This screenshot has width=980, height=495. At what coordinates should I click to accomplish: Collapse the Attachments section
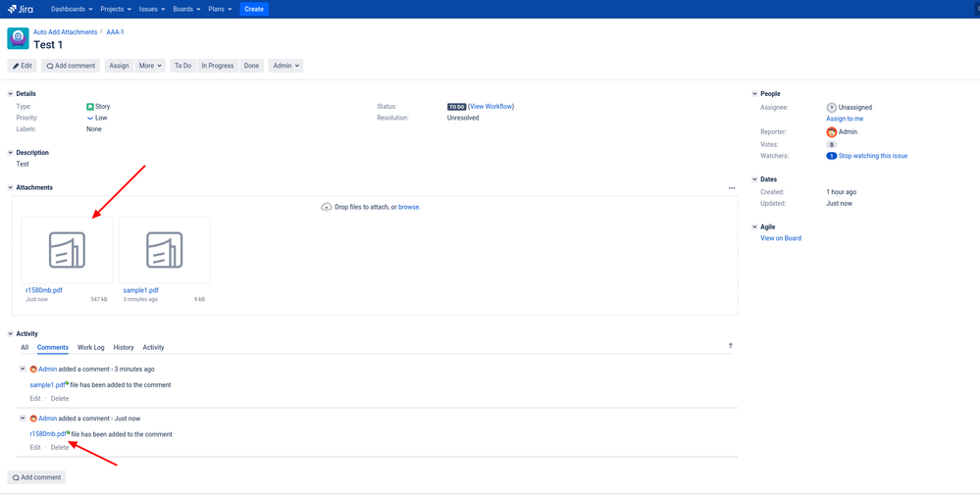pos(10,187)
